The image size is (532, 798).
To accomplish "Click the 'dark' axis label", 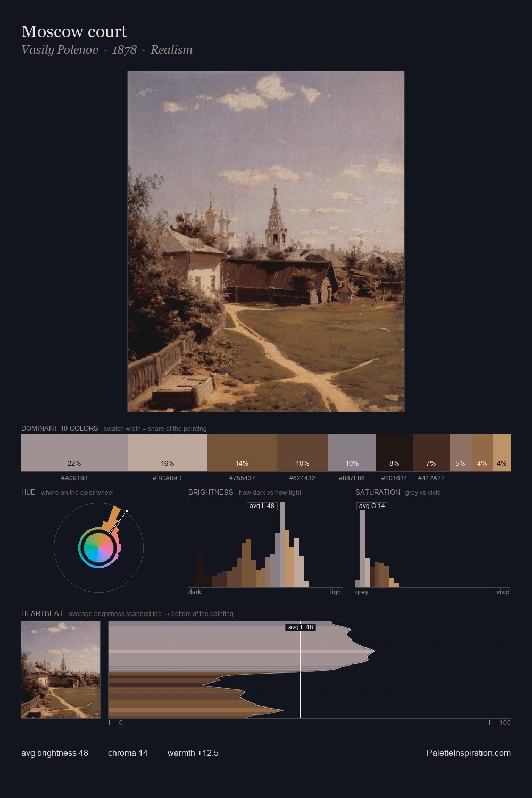I will 195,592.
